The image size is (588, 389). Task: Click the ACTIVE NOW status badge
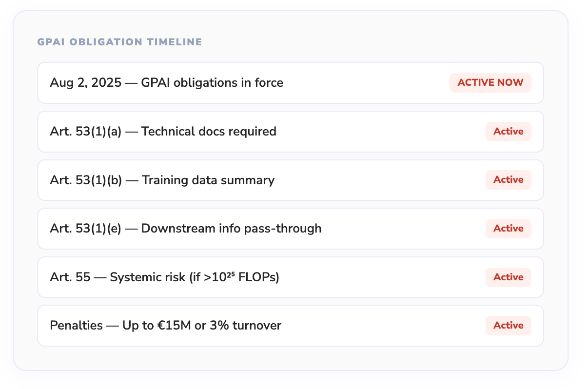490,83
